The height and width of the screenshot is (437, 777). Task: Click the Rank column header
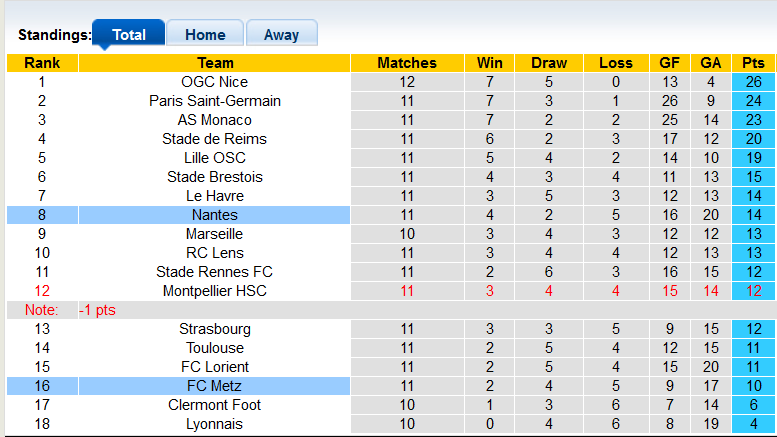point(42,63)
